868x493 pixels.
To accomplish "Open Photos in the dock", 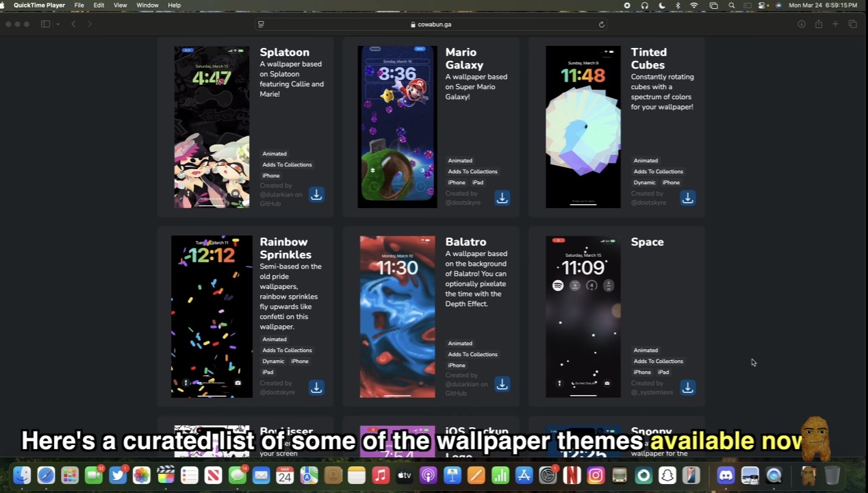I will click(141, 475).
